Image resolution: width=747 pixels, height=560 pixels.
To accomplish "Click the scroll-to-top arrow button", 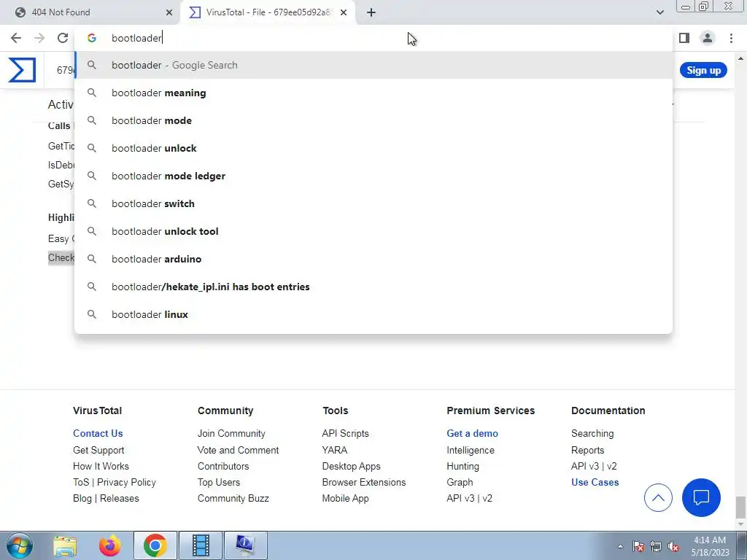I will (x=658, y=497).
